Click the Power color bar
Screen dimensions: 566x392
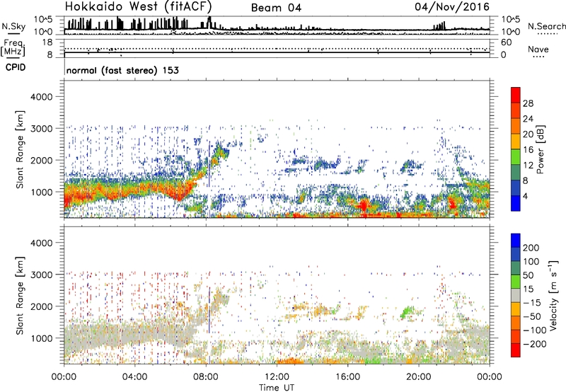pos(516,149)
